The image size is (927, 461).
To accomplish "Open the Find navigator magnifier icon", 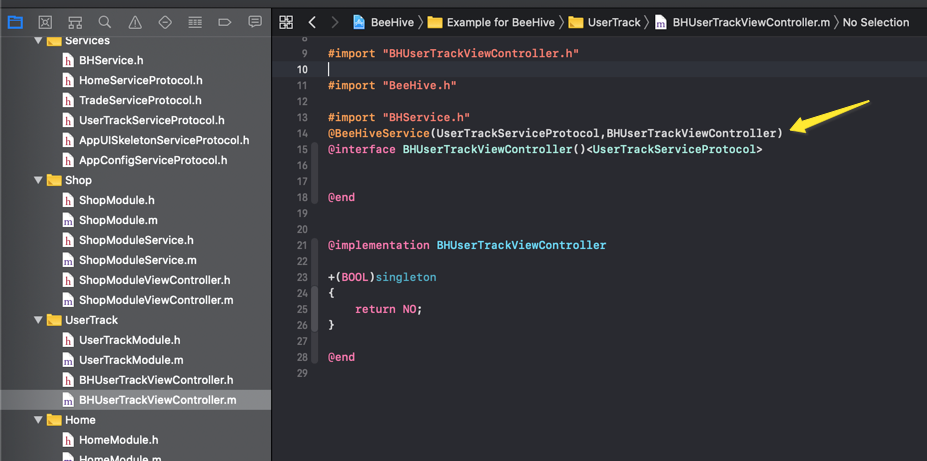I will (105, 22).
